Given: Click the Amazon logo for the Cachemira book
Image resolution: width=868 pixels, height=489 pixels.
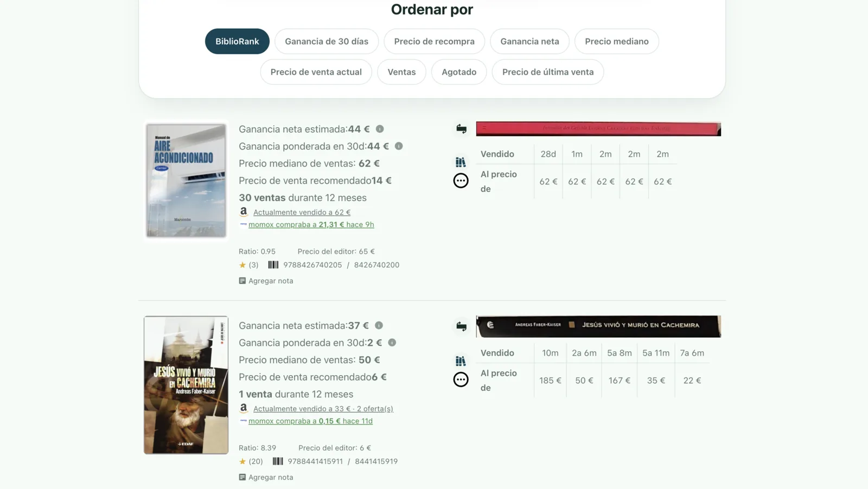Looking at the screenshot, I should (x=244, y=408).
